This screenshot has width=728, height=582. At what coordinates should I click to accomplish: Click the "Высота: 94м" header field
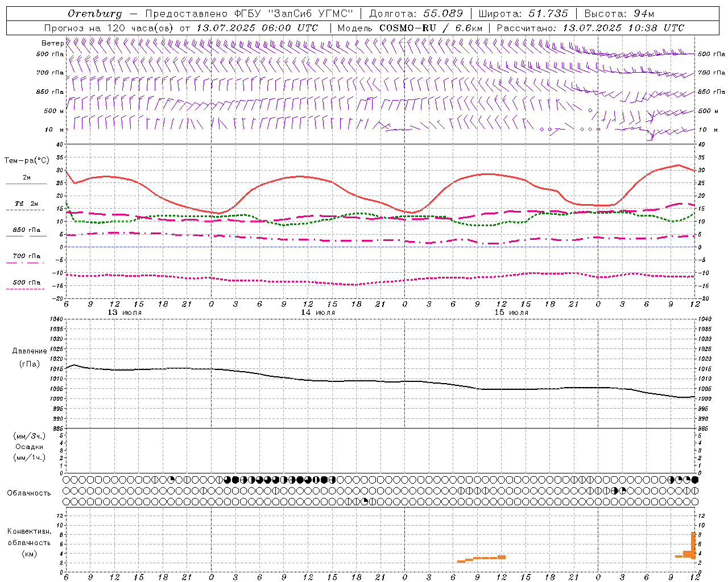pyautogui.click(x=619, y=13)
